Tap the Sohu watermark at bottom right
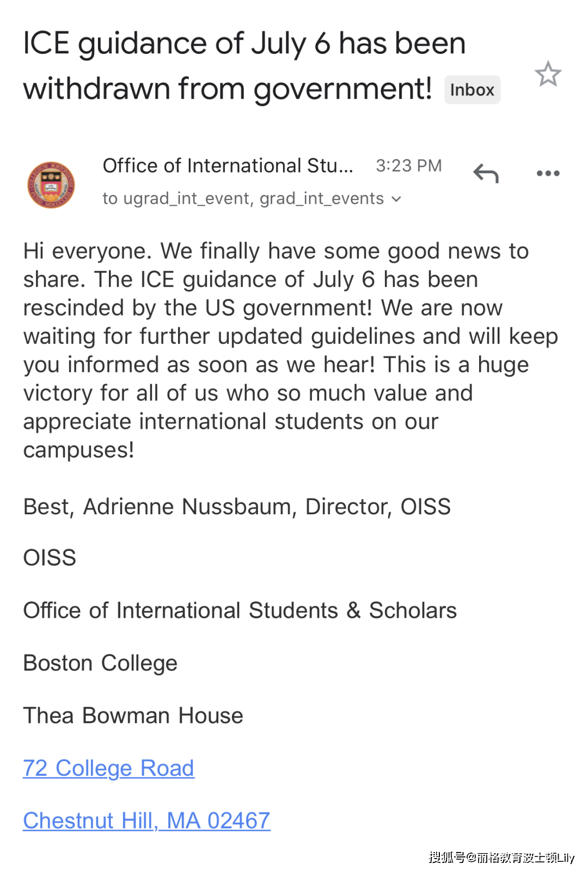588x870 pixels. pos(501,857)
